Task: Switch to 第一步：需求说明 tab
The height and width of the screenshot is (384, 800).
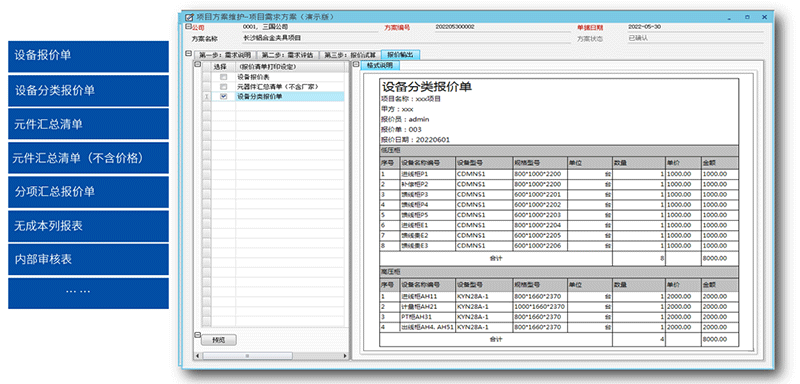Action: (x=225, y=55)
